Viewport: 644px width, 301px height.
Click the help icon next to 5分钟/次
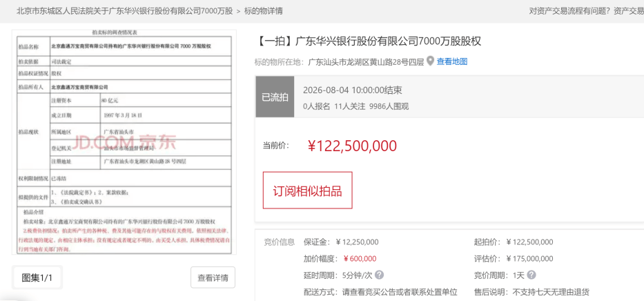pyautogui.click(x=380, y=275)
